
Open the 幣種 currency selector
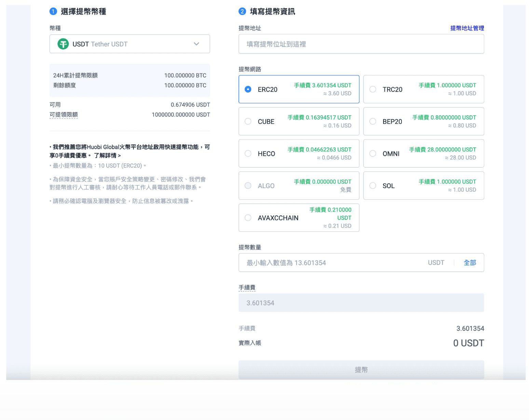(x=129, y=44)
